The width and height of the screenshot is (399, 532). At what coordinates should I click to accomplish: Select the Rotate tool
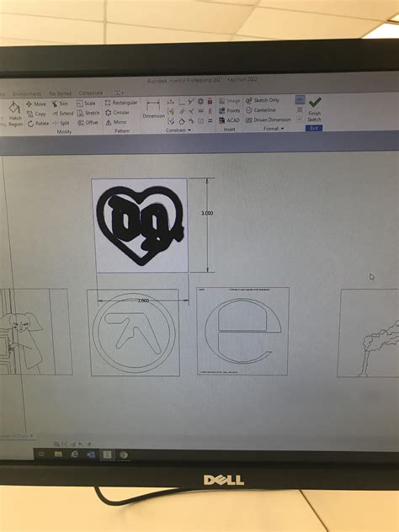pyautogui.click(x=38, y=124)
